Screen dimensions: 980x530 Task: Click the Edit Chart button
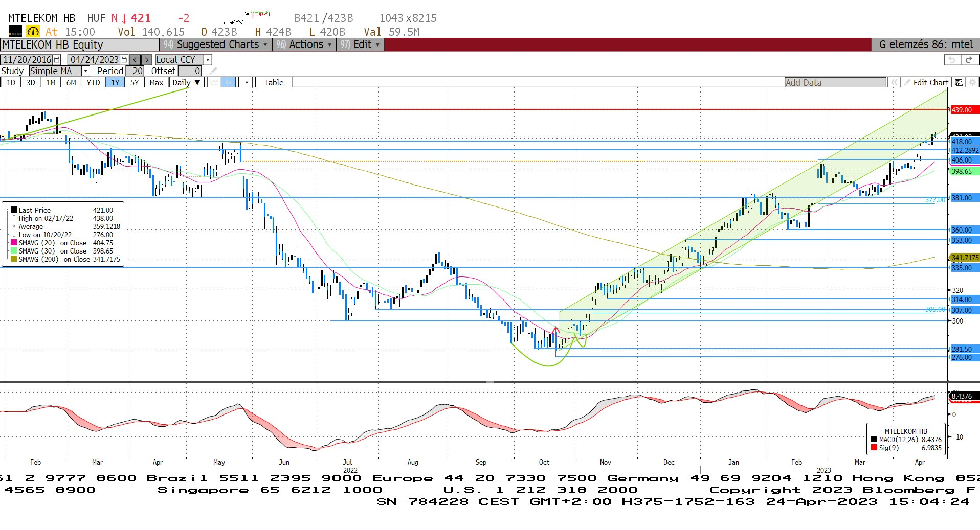click(x=926, y=82)
